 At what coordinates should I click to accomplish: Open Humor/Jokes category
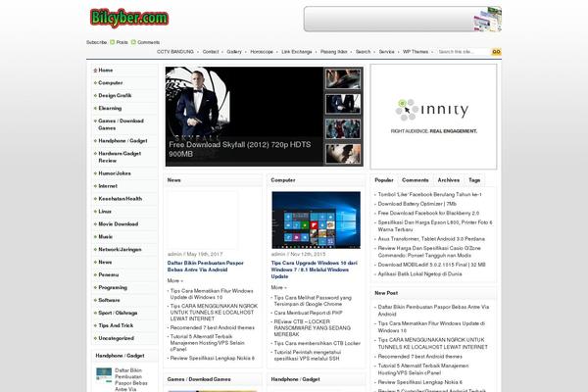(x=115, y=173)
